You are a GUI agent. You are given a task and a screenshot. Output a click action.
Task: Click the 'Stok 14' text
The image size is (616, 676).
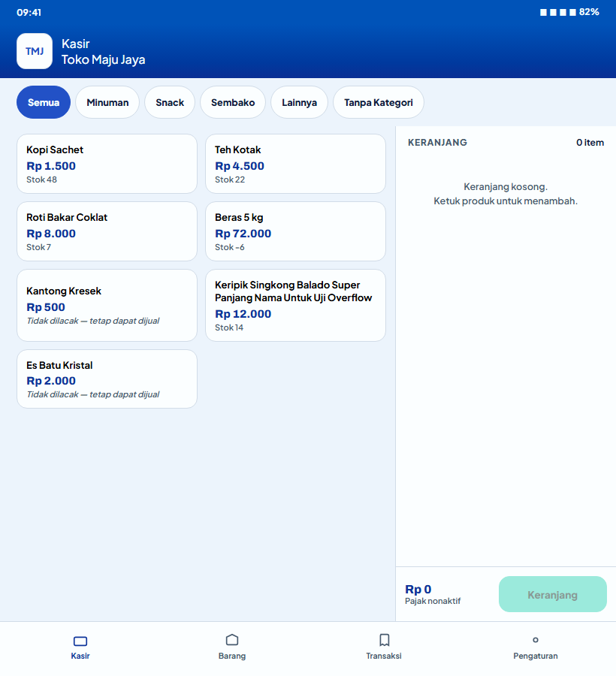[229, 327]
